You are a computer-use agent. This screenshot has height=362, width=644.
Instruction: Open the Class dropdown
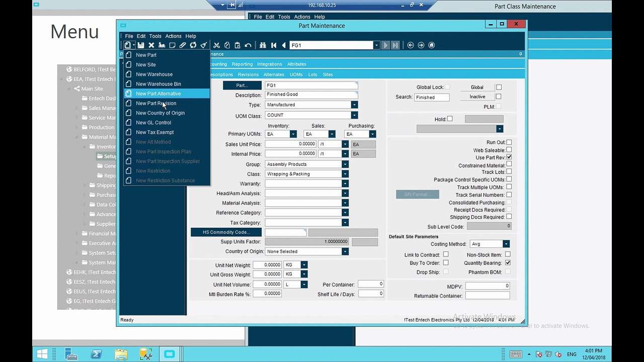345,174
